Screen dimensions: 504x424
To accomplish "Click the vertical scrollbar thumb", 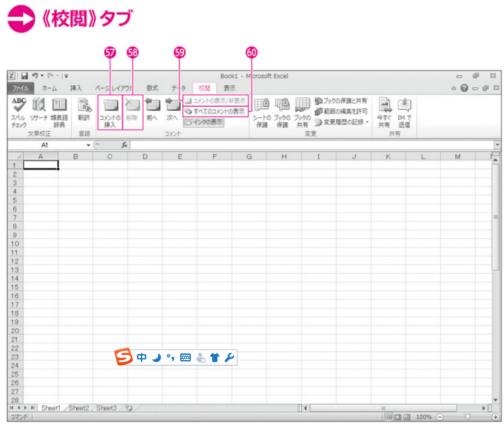I will 495,217.
